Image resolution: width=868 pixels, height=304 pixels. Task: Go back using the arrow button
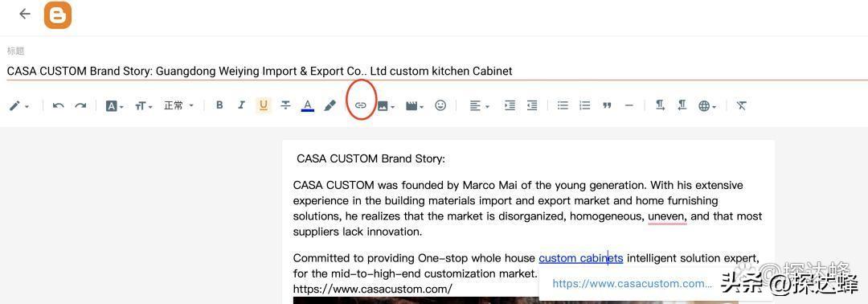(25, 14)
